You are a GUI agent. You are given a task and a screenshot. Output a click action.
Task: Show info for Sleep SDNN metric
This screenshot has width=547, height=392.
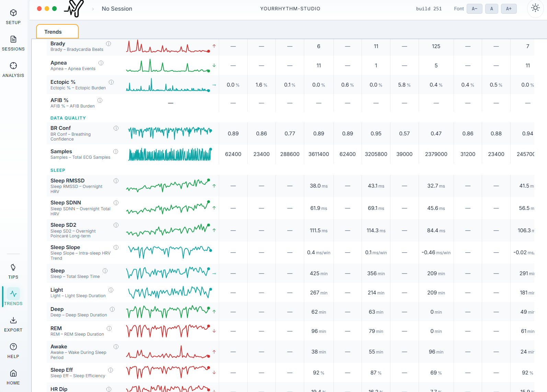116,203
